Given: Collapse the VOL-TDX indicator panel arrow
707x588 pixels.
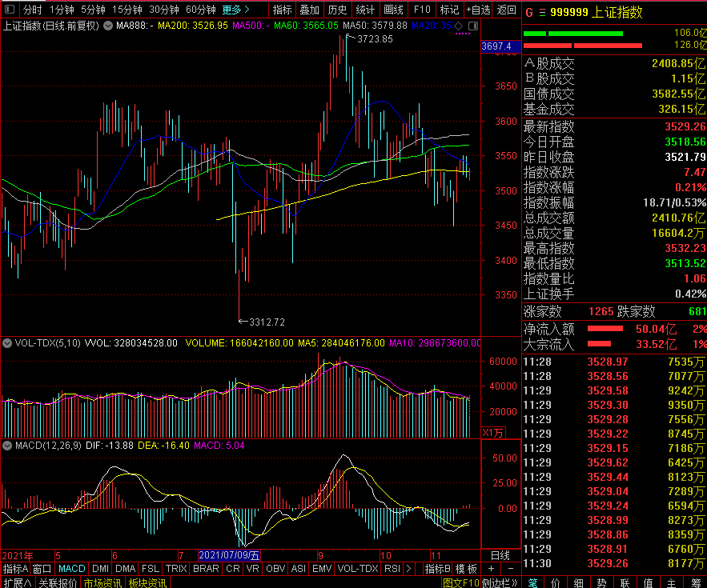Looking at the screenshot, I should point(7,343).
